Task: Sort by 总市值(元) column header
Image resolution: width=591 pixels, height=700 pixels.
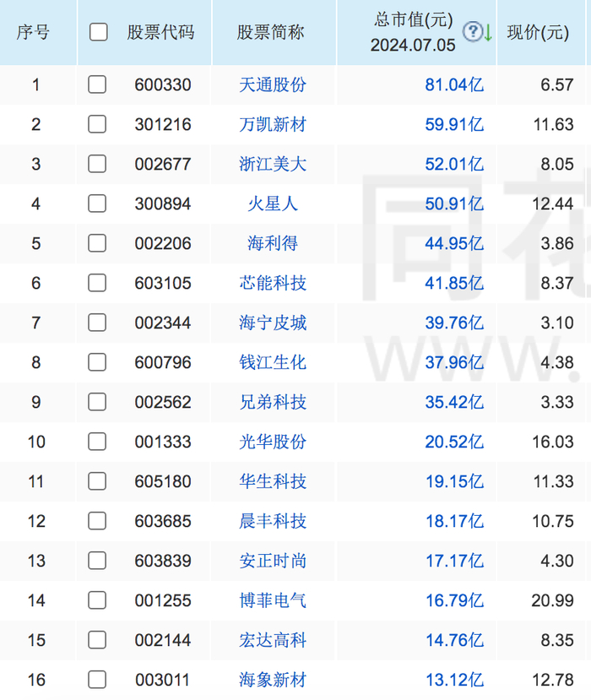Action: coord(413,32)
